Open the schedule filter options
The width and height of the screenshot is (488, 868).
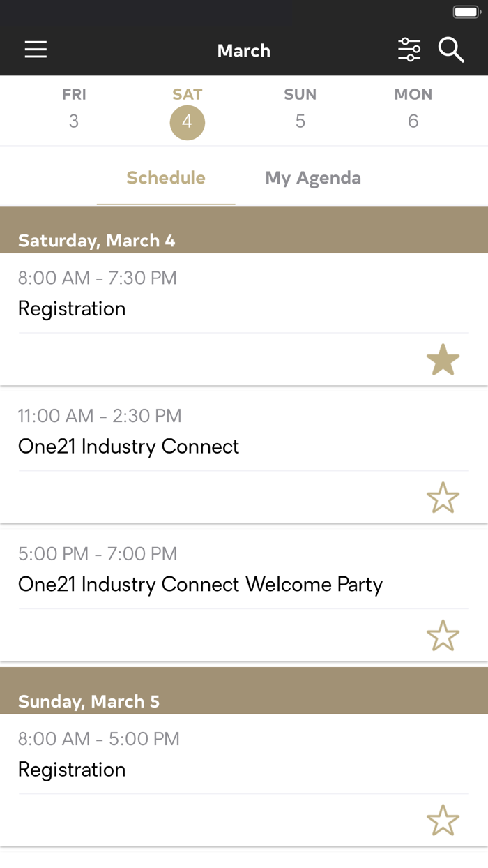tap(409, 50)
